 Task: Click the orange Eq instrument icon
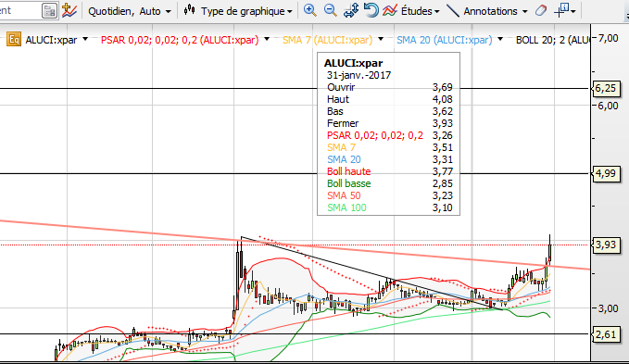point(14,40)
